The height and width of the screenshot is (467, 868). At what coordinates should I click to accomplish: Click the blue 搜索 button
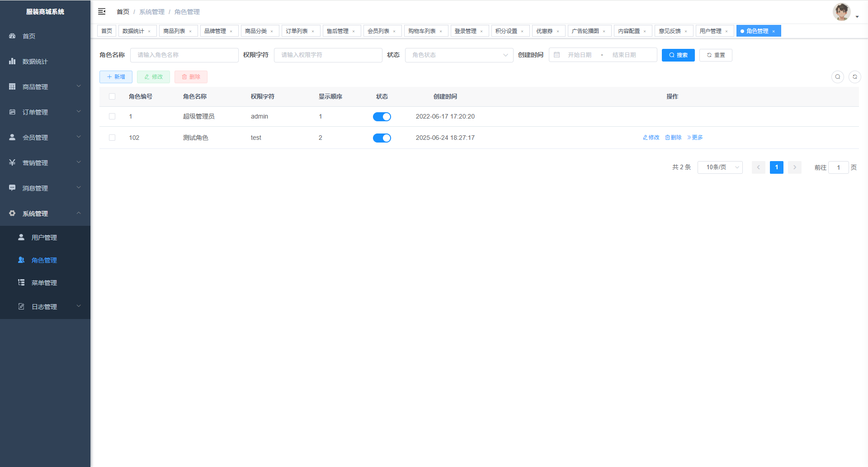(x=678, y=55)
